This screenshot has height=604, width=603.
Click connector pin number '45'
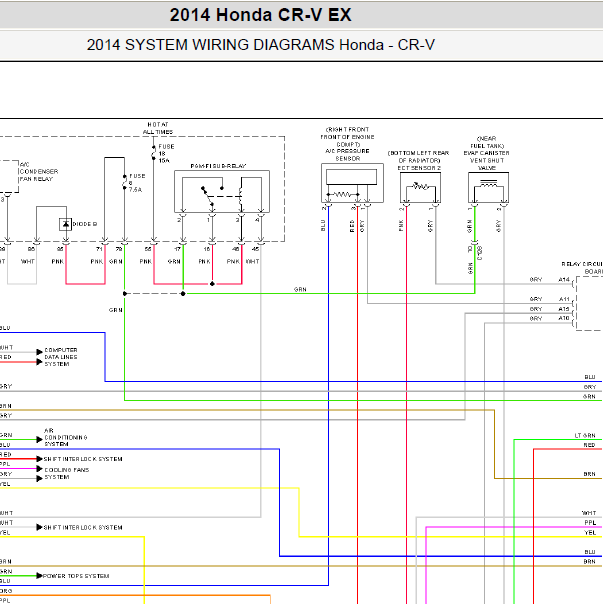(255, 249)
